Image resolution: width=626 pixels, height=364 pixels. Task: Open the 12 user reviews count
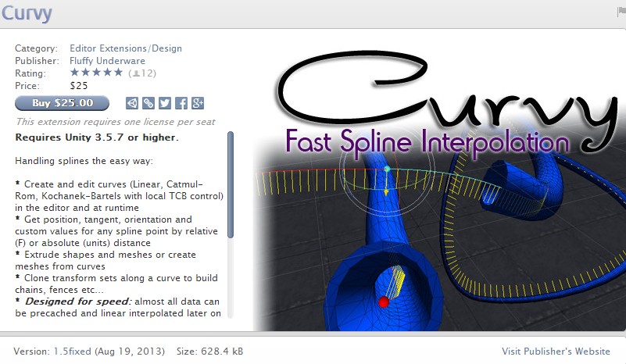click(142, 73)
